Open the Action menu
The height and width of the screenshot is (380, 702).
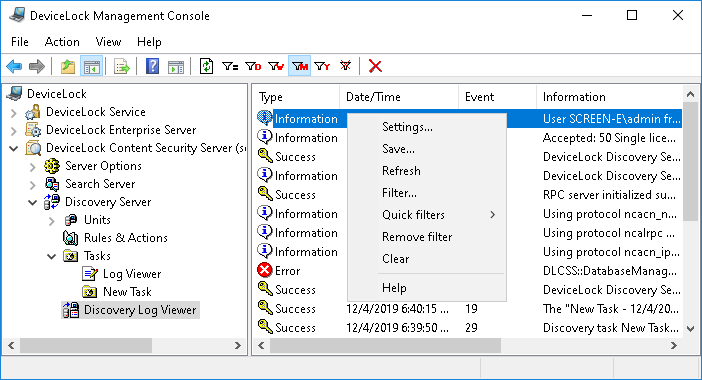click(62, 42)
